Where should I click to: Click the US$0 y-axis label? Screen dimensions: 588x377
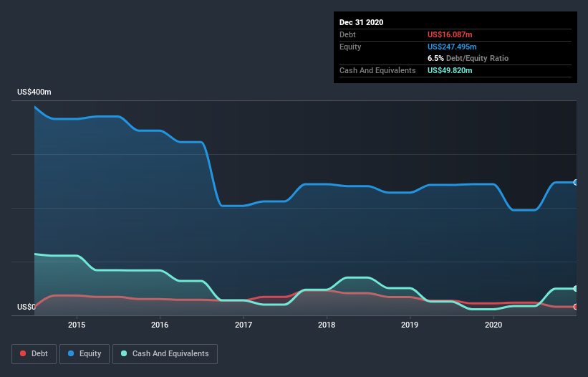26,307
